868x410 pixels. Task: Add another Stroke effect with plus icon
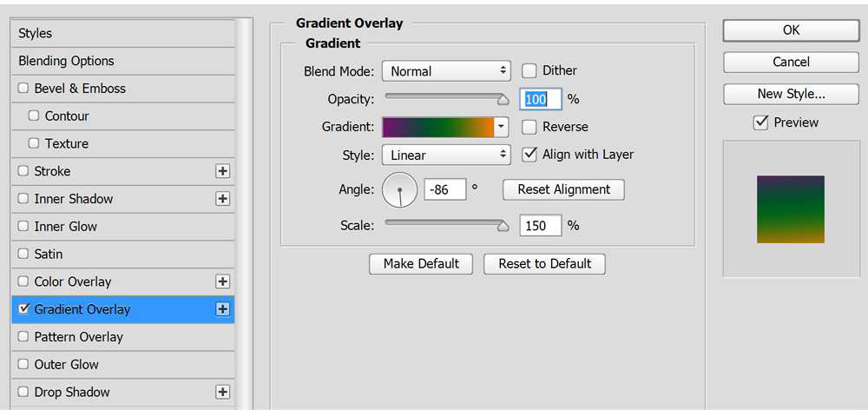click(x=222, y=171)
